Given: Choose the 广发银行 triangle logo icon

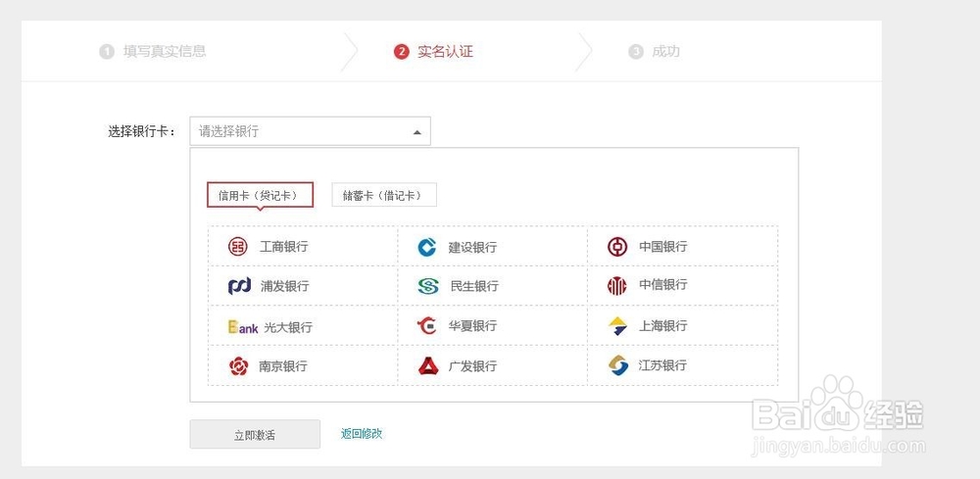Looking at the screenshot, I should pos(428,366).
